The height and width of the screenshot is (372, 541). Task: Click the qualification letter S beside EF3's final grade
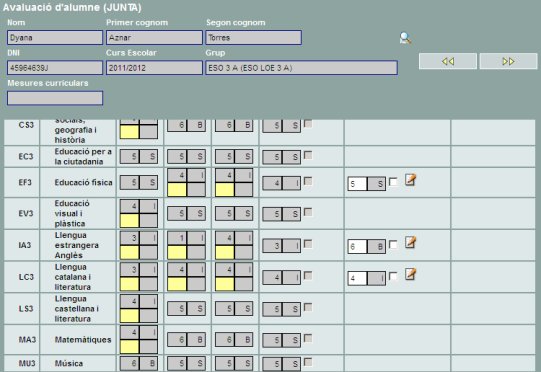coord(377,184)
